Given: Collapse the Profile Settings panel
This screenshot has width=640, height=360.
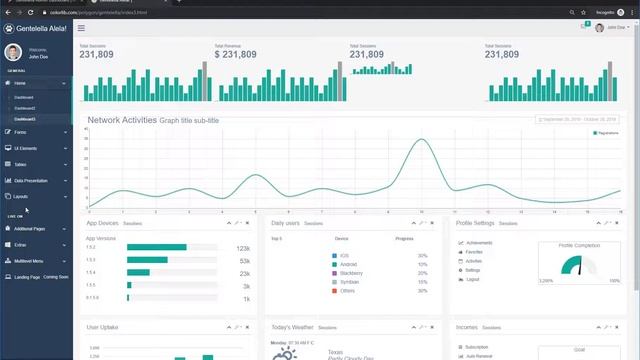Looking at the screenshot, I should click(598, 223).
